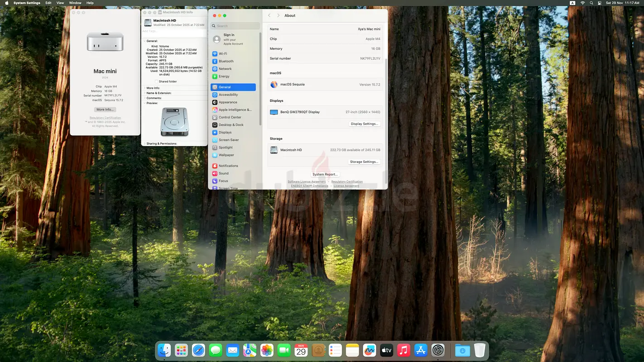Viewport: 644px width, 362px height.
Task: Go back using the About pane back arrow
Action: tap(269, 15)
